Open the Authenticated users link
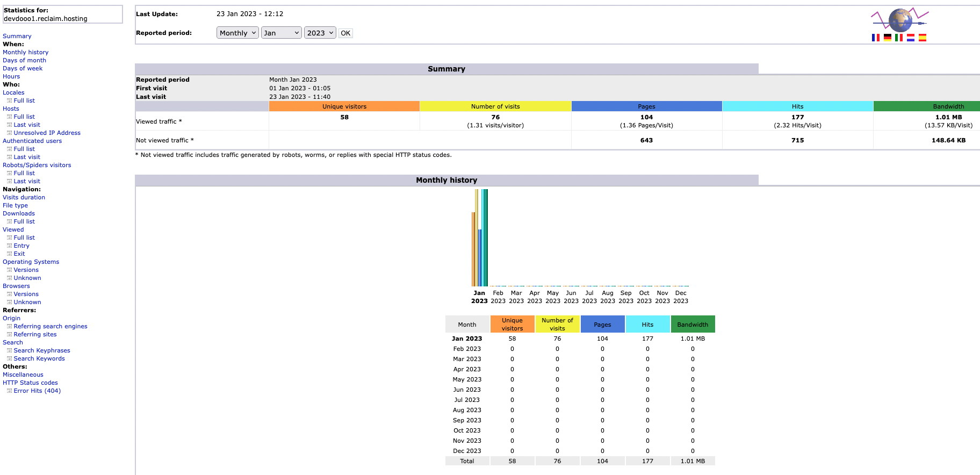 [32, 141]
